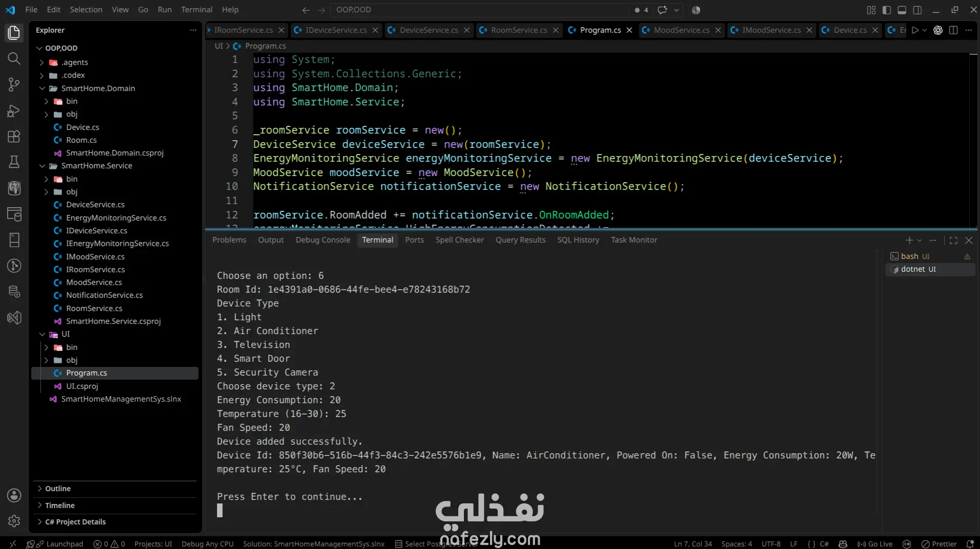
Task: Open the Terminal menu in menu bar
Action: tap(197, 10)
